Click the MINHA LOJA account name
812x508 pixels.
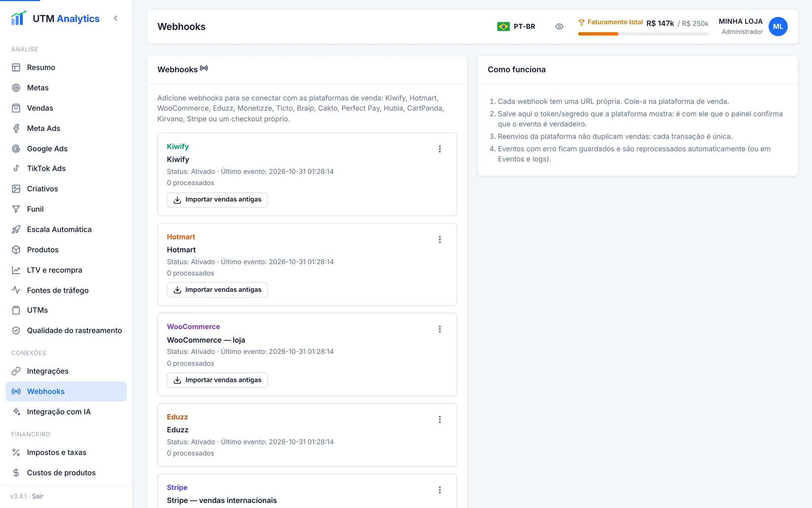pyautogui.click(x=741, y=22)
